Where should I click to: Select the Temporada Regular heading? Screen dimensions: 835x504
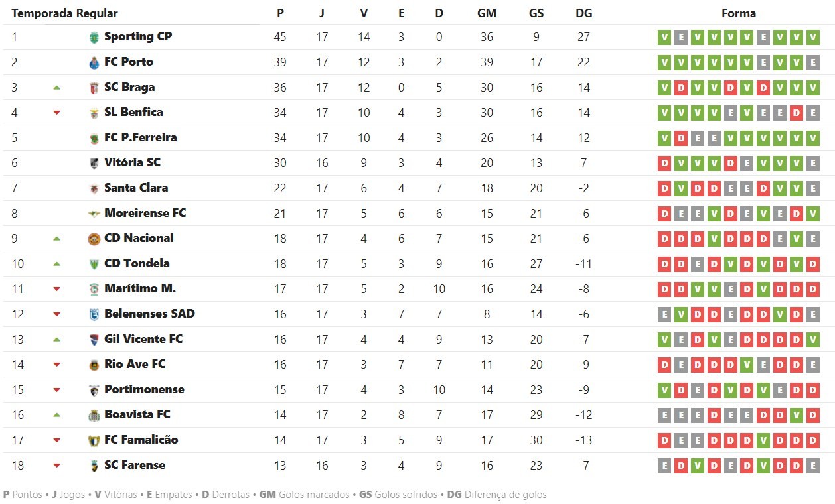click(x=65, y=13)
